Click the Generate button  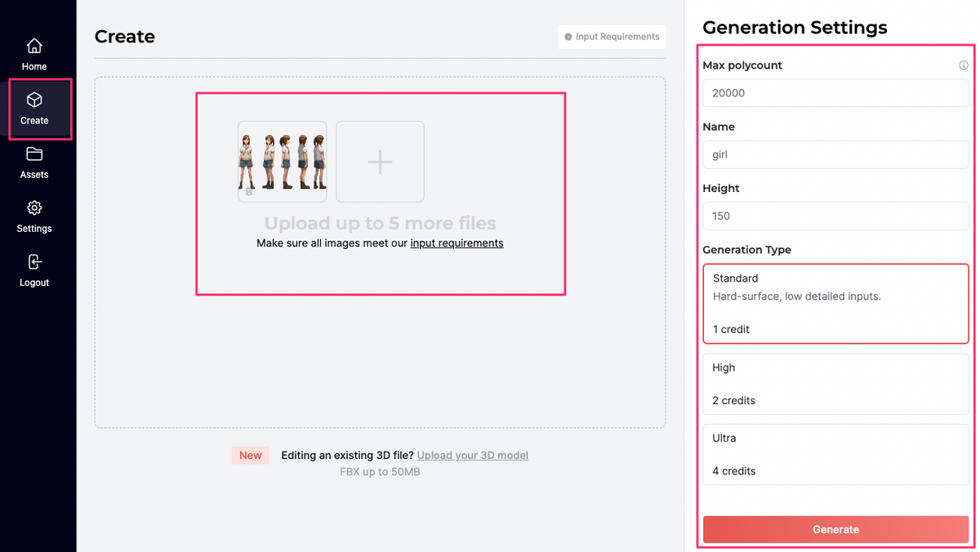[835, 529]
